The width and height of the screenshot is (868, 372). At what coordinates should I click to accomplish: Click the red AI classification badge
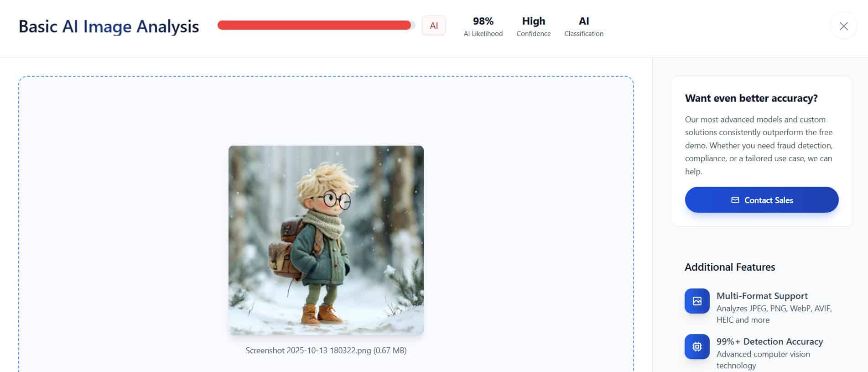click(434, 26)
